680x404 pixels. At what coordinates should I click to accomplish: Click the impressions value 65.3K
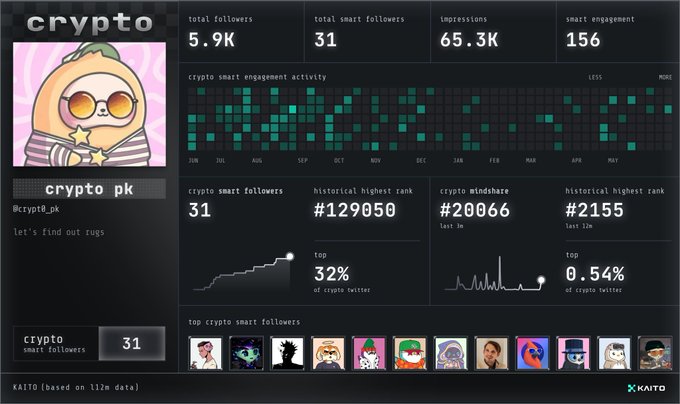(469, 40)
